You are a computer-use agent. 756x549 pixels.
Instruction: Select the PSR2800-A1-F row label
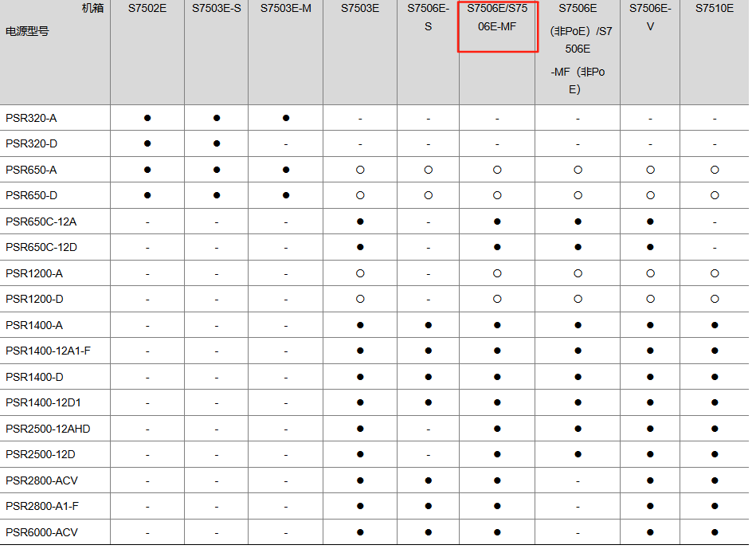(x=42, y=506)
